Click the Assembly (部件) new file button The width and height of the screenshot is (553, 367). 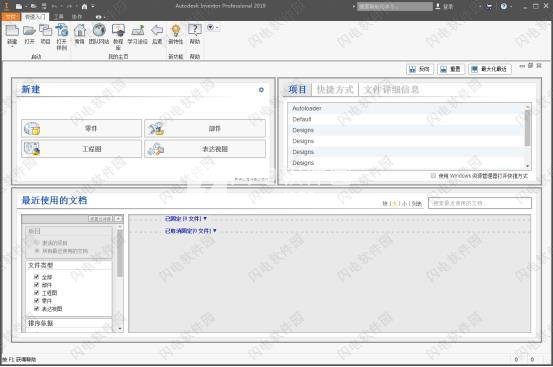(x=205, y=128)
